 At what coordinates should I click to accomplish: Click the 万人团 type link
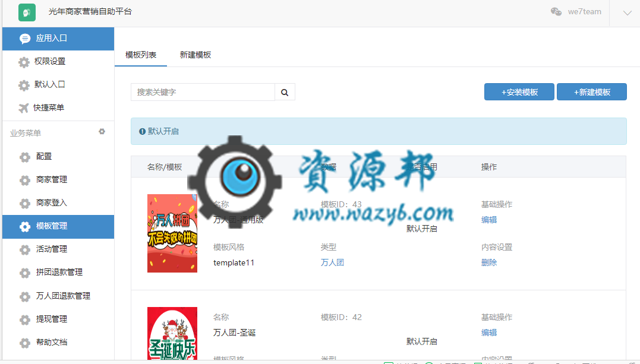[332, 263]
